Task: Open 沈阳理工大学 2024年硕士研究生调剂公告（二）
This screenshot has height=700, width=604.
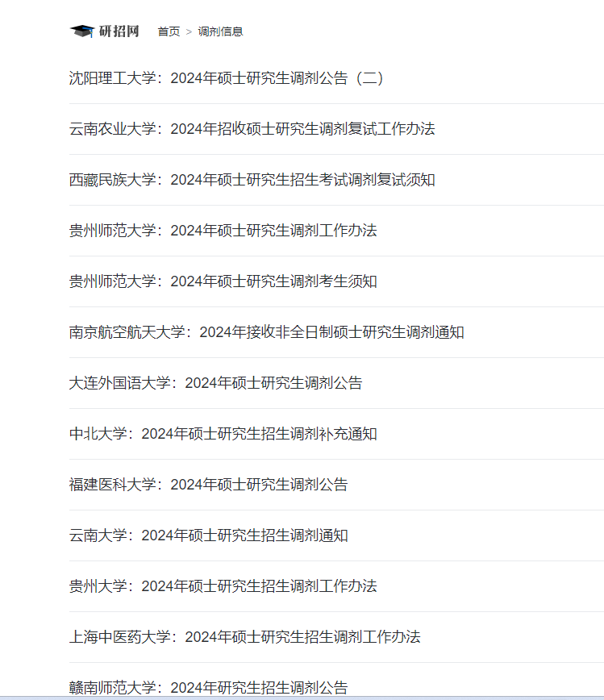Action: [227, 78]
